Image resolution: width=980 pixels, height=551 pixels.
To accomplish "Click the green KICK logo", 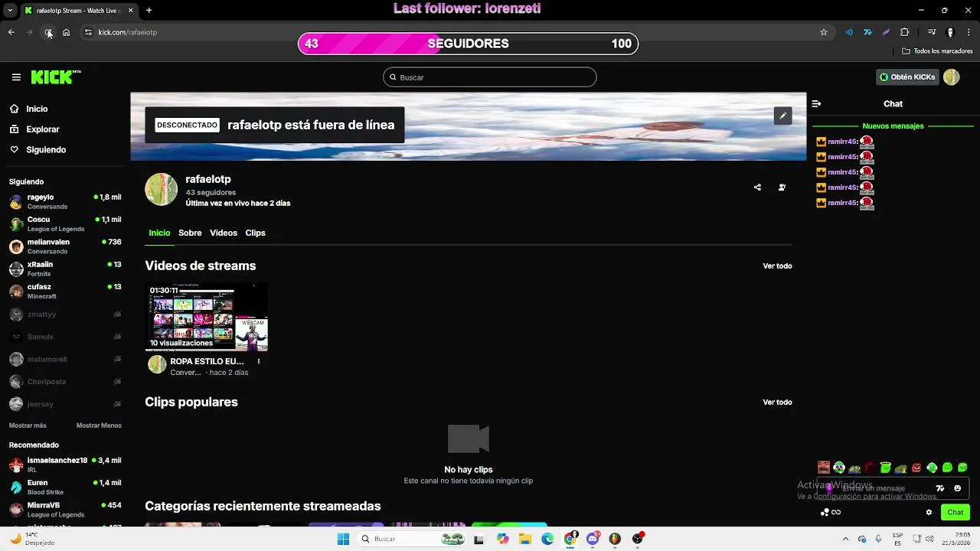I will click(55, 77).
